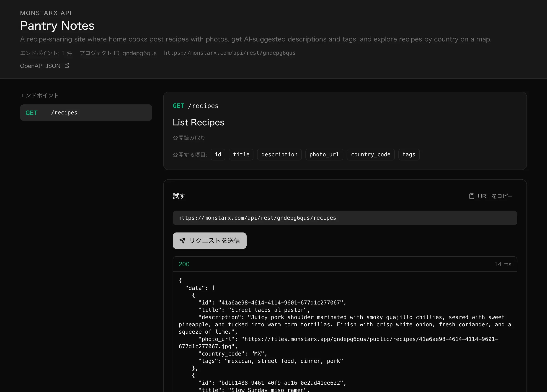547x392 pixels.
Task: Click the "data": [ line in response
Action: click(x=200, y=288)
